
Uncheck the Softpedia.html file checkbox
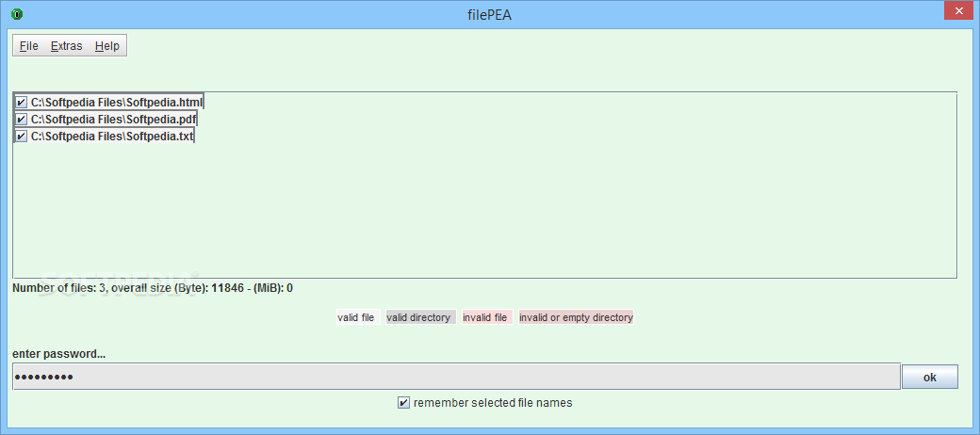pos(22,102)
